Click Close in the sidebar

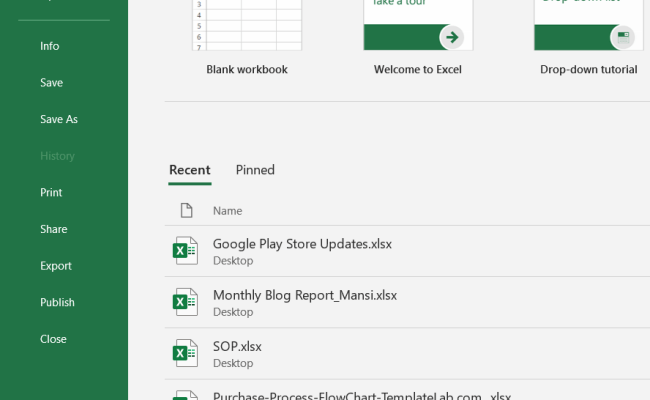point(53,339)
